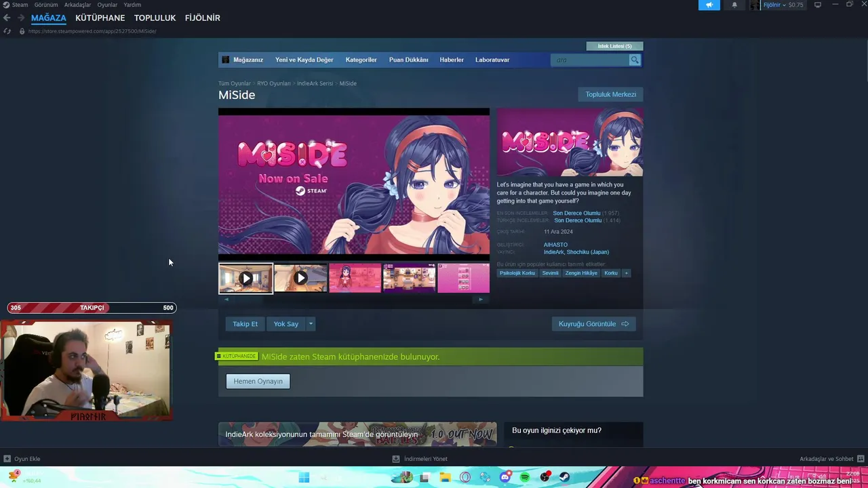The width and height of the screenshot is (868, 488).
Task: Reload the store page
Action: [7, 31]
